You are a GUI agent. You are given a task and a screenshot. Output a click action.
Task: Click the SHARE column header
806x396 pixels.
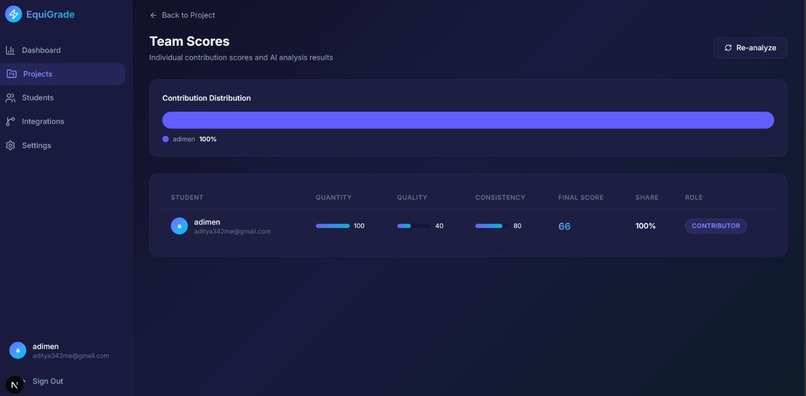click(x=647, y=197)
